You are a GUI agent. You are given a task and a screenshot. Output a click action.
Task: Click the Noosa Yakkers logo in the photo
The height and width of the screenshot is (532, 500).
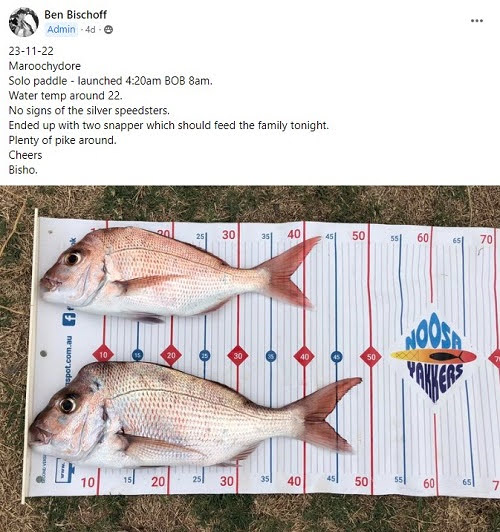[x=434, y=356]
